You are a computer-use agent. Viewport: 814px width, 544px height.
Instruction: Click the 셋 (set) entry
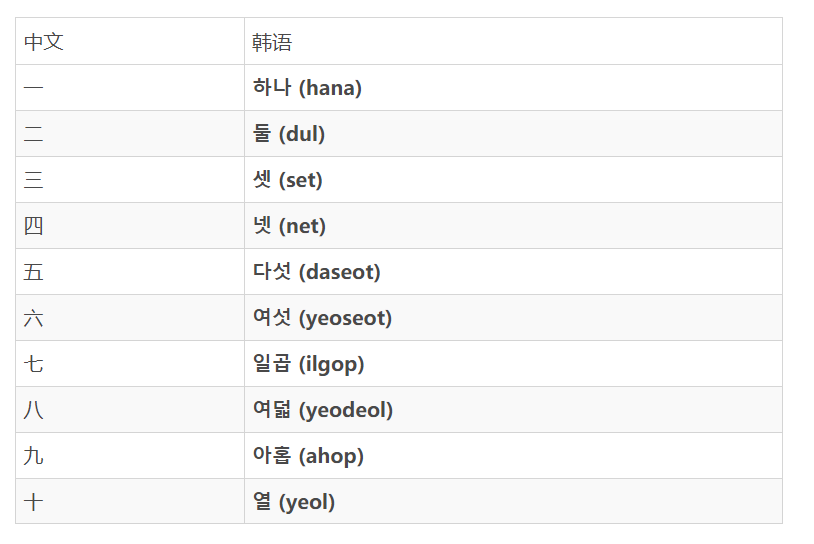click(x=288, y=180)
